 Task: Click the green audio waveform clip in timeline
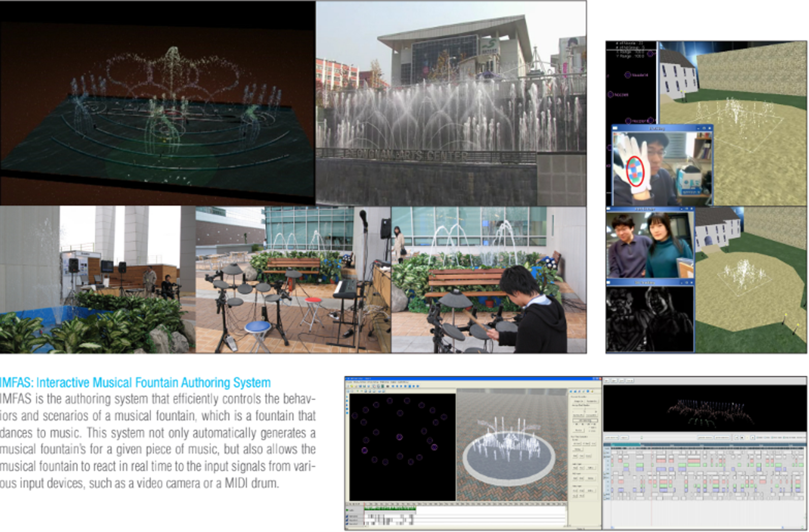click(x=390, y=508)
